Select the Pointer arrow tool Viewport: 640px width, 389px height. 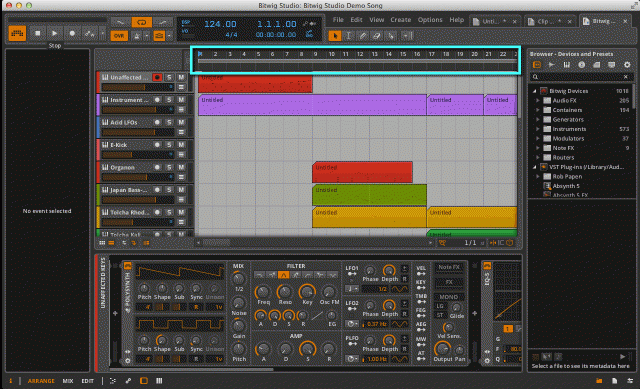coord(335,36)
